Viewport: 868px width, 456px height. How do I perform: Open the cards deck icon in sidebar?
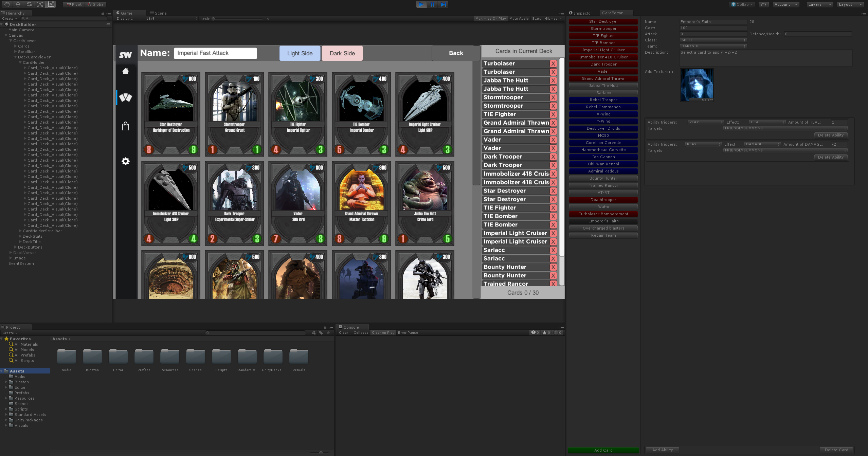tap(126, 98)
